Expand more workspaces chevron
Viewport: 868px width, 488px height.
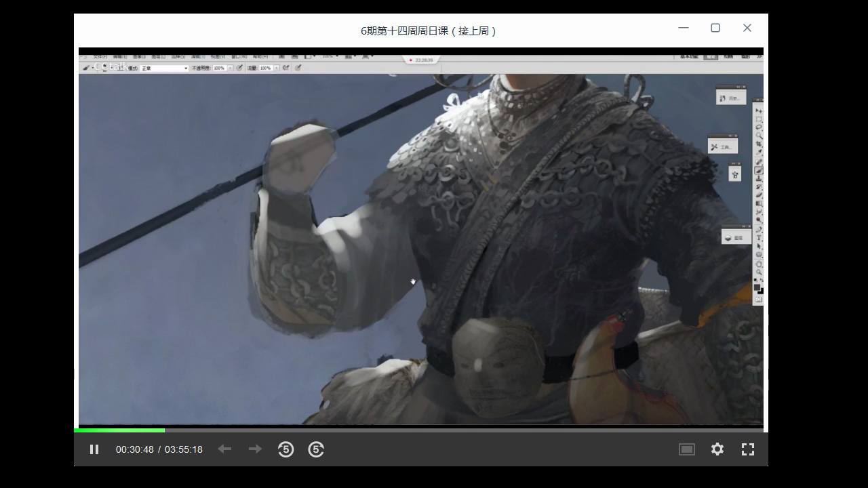[759, 57]
